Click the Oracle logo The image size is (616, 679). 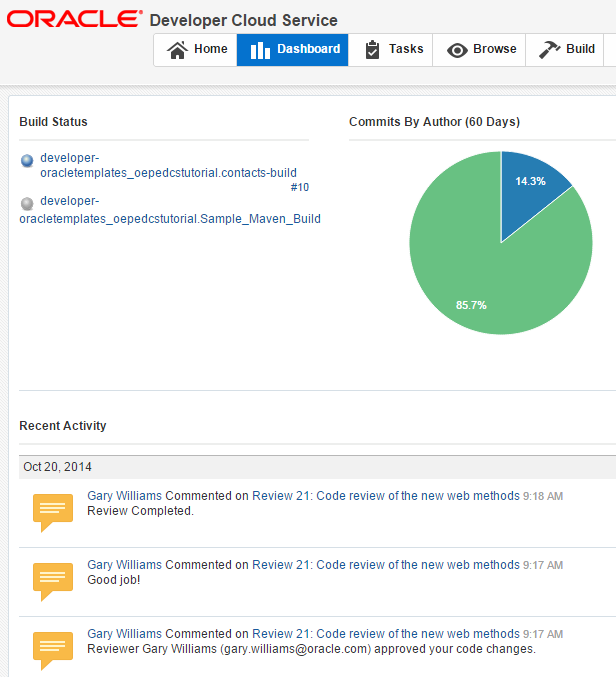[74, 19]
